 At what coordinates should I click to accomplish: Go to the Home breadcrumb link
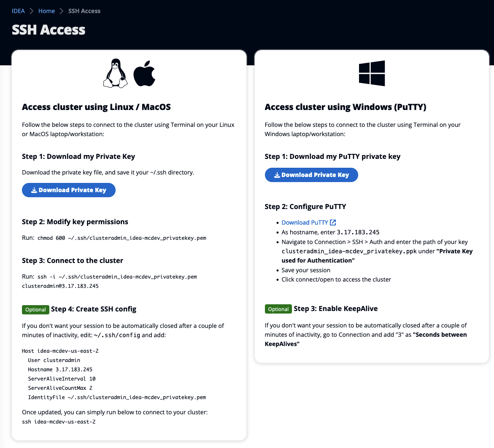click(x=46, y=11)
